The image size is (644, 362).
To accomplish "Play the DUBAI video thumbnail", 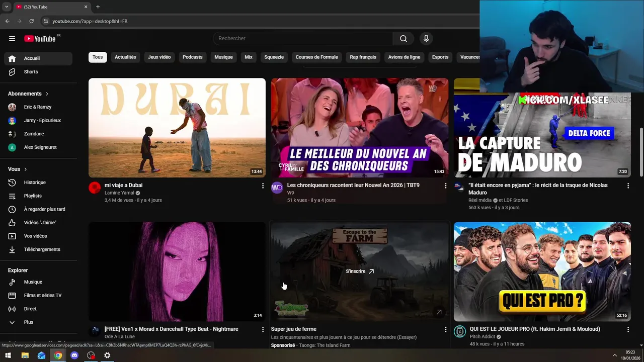I will [x=177, y=128].
